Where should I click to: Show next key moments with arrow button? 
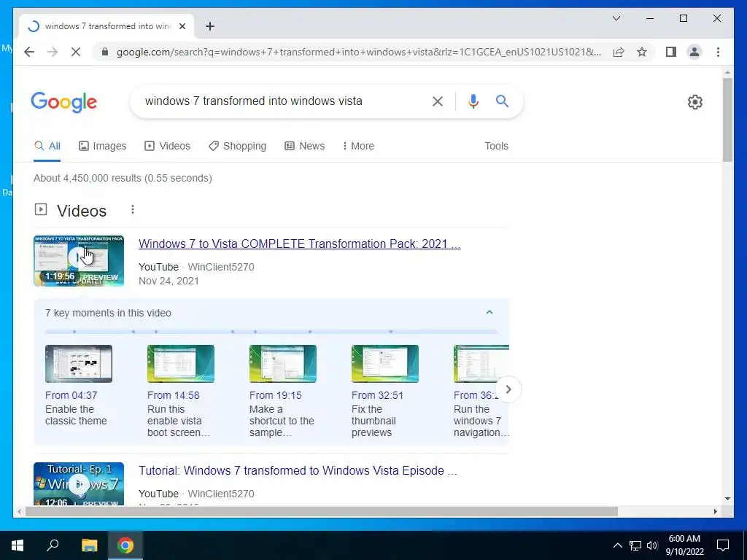[x=508, y=389]
